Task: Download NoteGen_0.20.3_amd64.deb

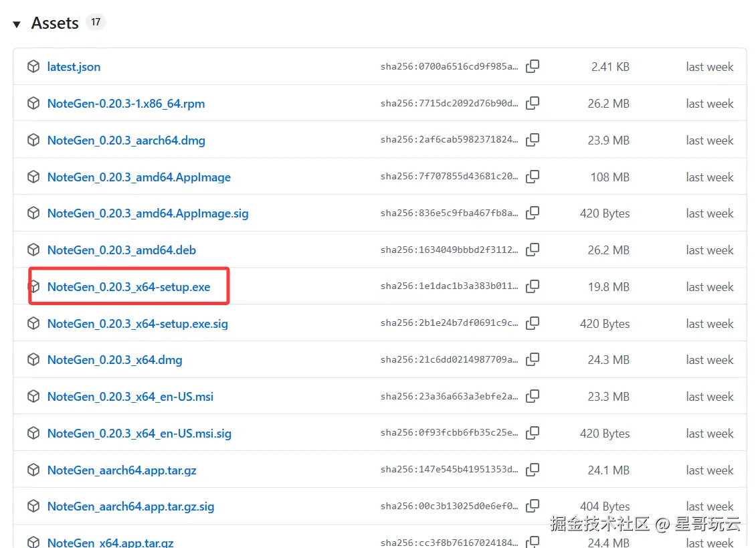Action: point(122,250)
